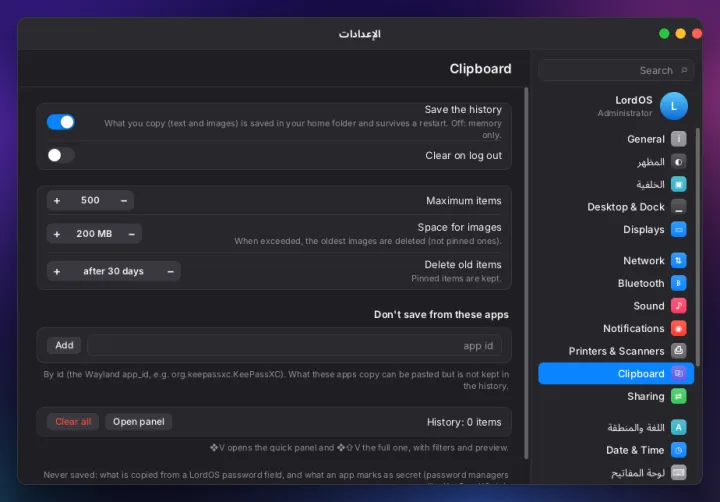This screenshot has width=720, height=502.
Task: Click the Clipboard page scrollbar
Action: pyautogui.click(x=526, y=273)
